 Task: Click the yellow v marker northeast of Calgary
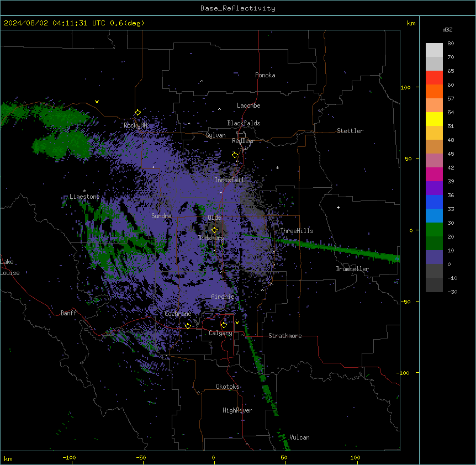click(237, 323)
